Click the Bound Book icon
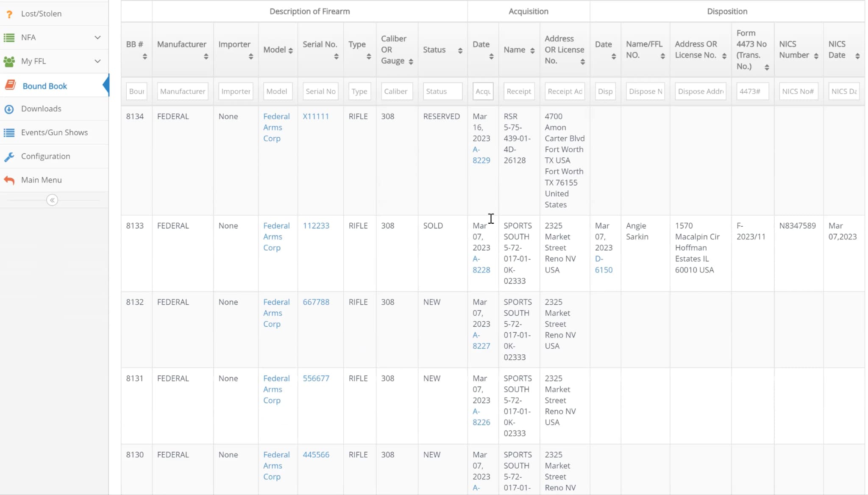This screenshot has width=868, height=495. click(11, 85)
